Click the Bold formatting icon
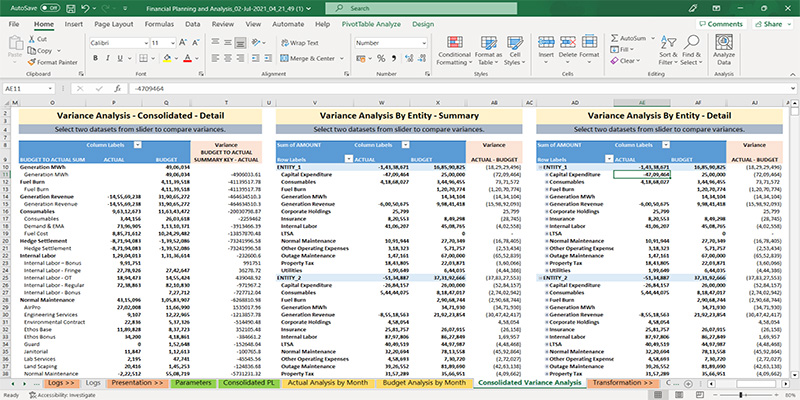This screenshot has width=800, height=400. [x=95, y=60]
